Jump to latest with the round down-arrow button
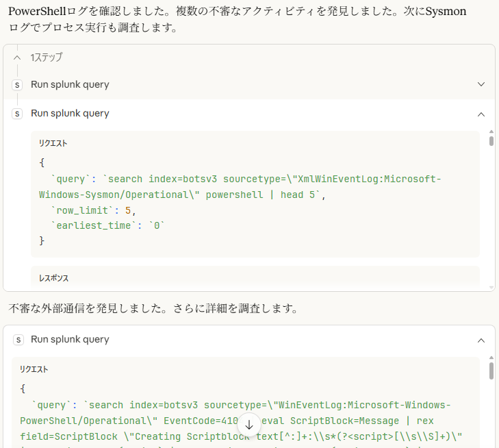The height and width of the screenshot is (448, 499). click(x=249, y=424)
